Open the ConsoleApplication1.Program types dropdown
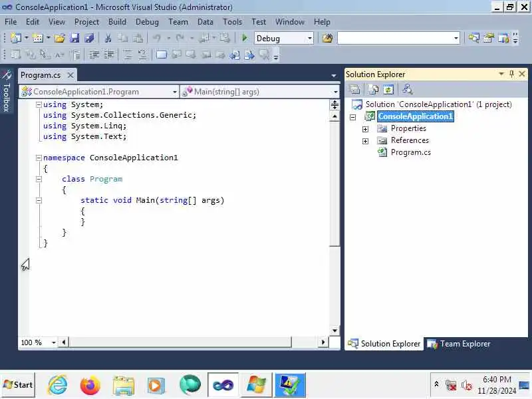The height and width of the screenshot is (399, 532). tap(174, 92)
